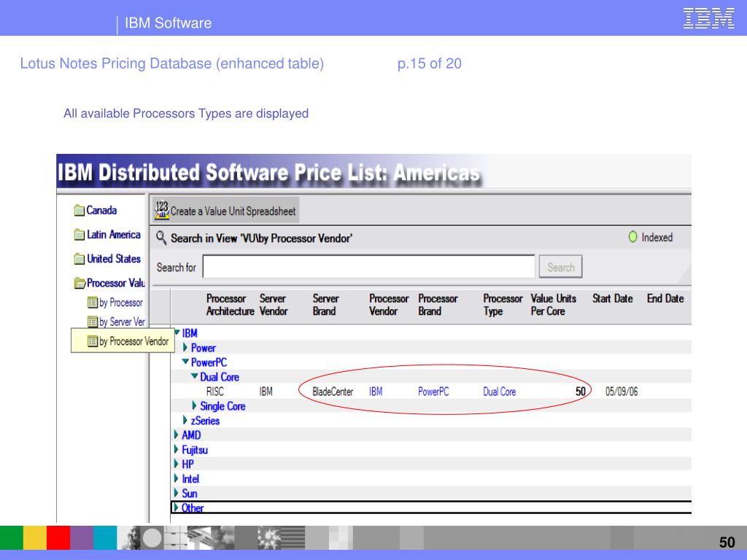The height and width of the screenshot is (560, 747).
Task: Expand the AMD vendor category
Action: click(x=177, y=435)
